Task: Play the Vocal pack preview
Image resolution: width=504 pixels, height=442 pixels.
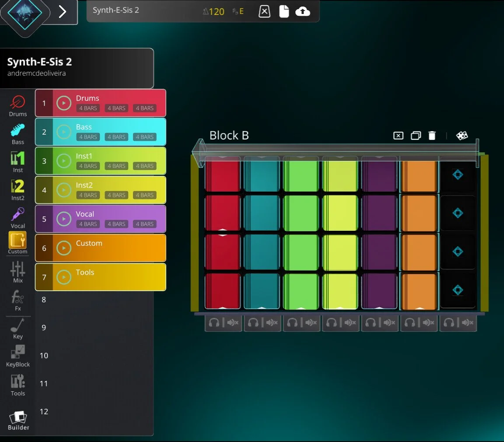Action: 64,219
